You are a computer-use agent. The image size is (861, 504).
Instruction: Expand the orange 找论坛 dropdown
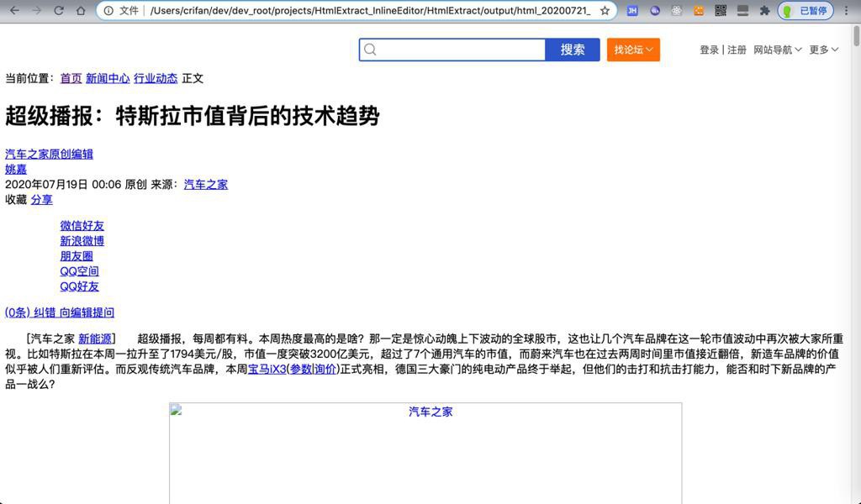coord(633,50)
